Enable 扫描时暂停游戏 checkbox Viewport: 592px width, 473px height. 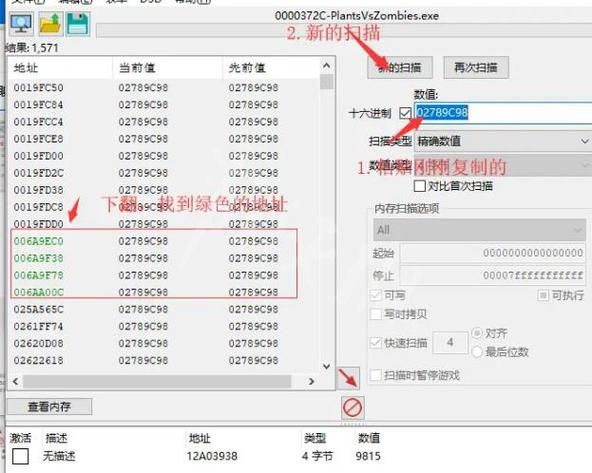pyautogui.click(x=376, y=375)
